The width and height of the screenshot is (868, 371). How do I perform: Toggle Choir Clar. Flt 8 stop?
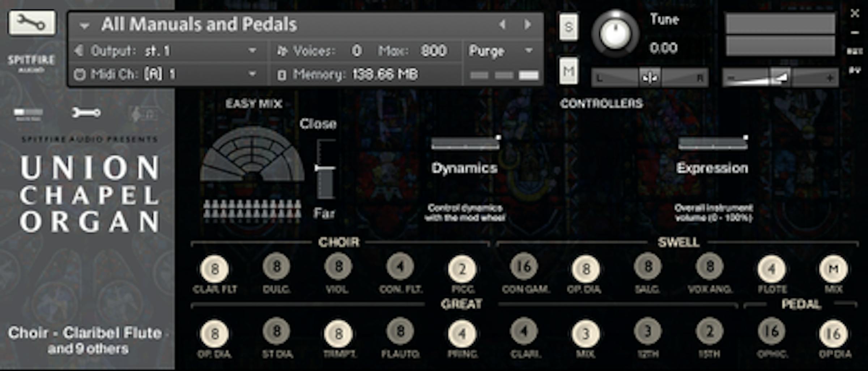(215, 269)
